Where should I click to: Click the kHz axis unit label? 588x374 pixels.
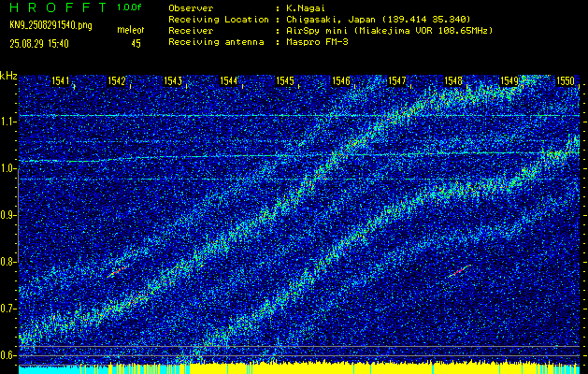click(x=8, y=76)
